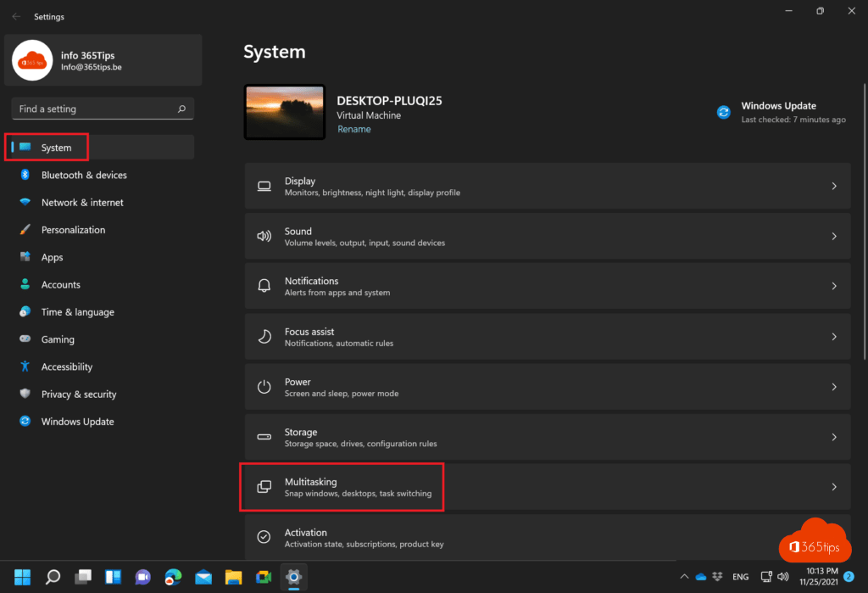Open the Start menu from taskbar

pos(22,577)
